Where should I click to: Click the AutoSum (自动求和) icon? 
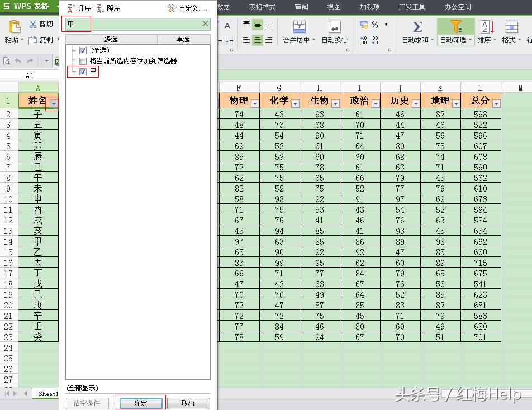click(416, 27)
